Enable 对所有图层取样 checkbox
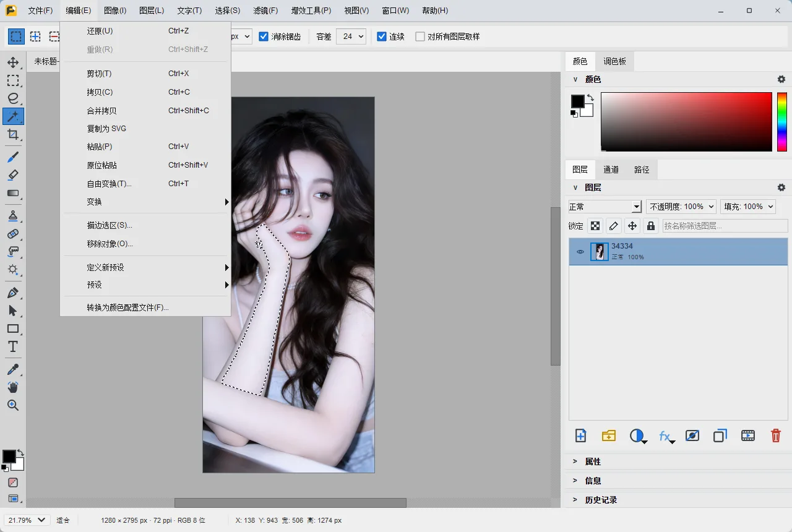This screenshot has width=792, height=532. click(x=420, y=36)
